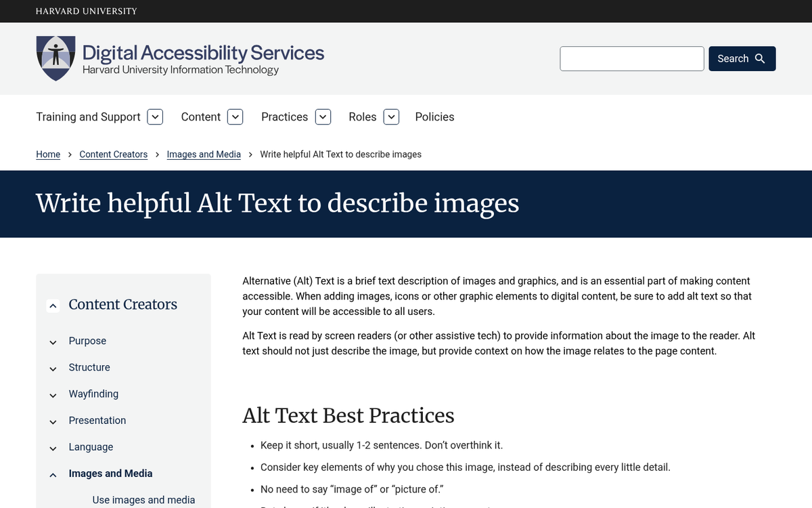Expand the Language sidebar section
The image size is (812, 508).
tap(53, 448)
